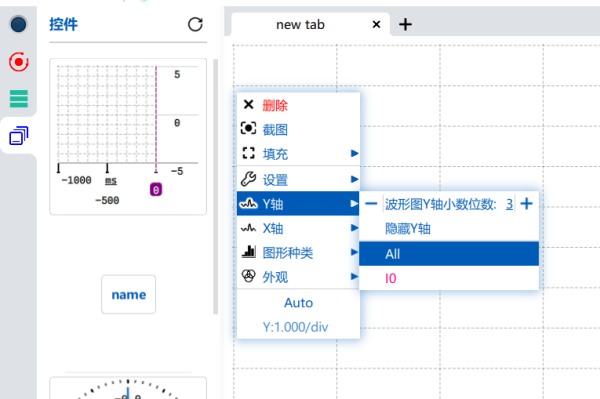Open the green list sidebar icon
The height and width of the screenshot is (399, 600).
[x=19, y=99]
